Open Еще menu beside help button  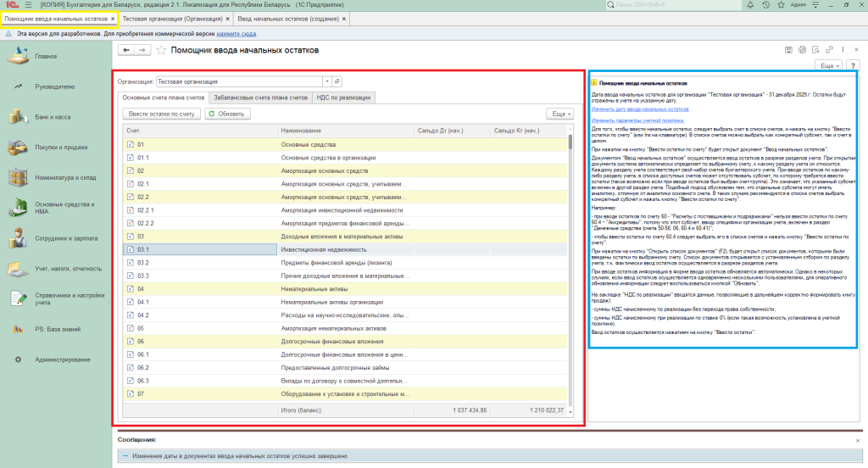tap(827, 64)
